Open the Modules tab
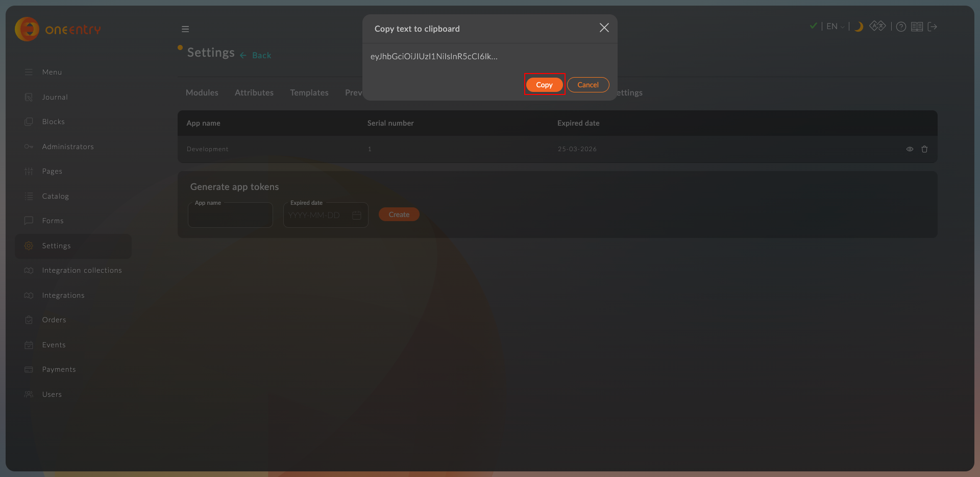Screen dimensions: 980x477 [202, 92]
